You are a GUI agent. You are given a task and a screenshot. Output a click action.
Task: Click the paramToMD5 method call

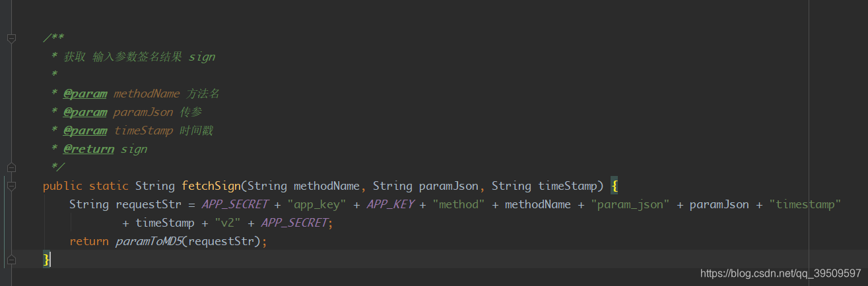pyautogui.click(x=148, y=241)
